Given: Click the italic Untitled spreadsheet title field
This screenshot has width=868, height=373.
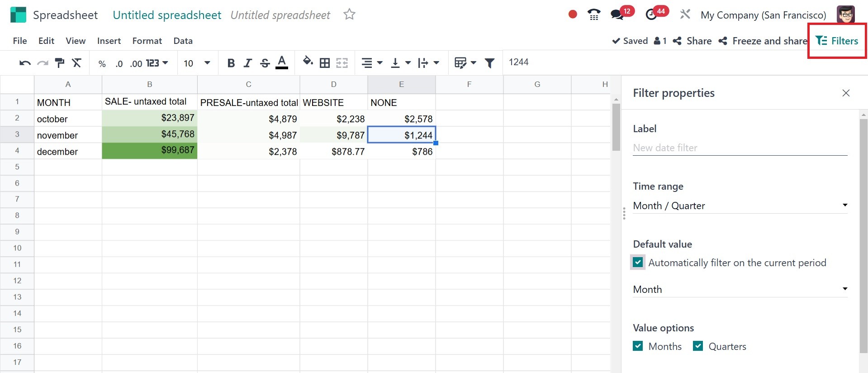Looking at the screenshot, I should click(280, 15).
